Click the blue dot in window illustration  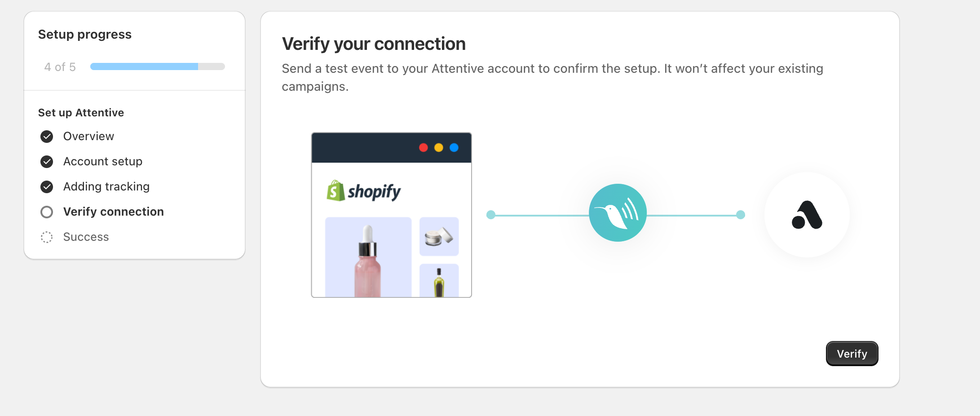click(454, 147)
